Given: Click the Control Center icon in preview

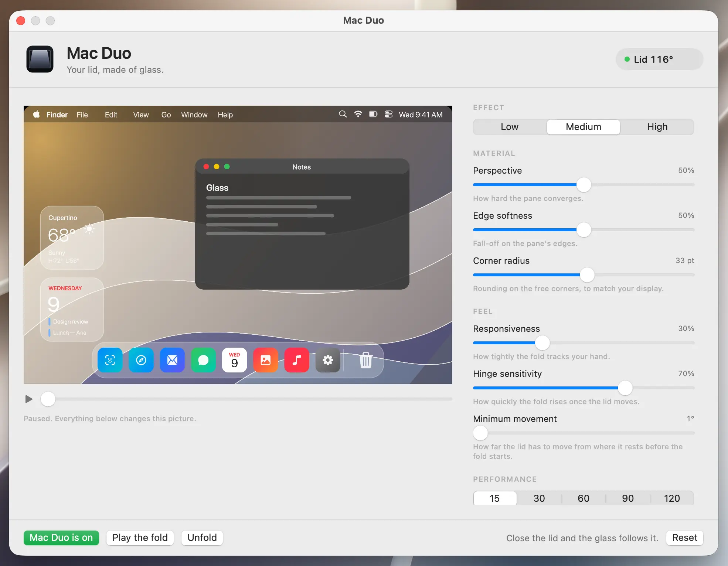Looking at the screenshot, I should tap(388, 114).
